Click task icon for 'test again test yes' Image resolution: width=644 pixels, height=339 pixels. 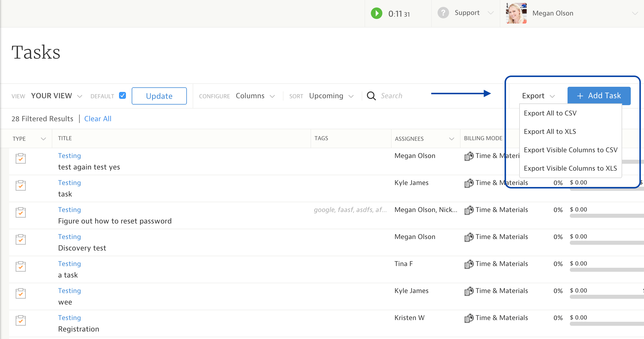click(21, 158)
